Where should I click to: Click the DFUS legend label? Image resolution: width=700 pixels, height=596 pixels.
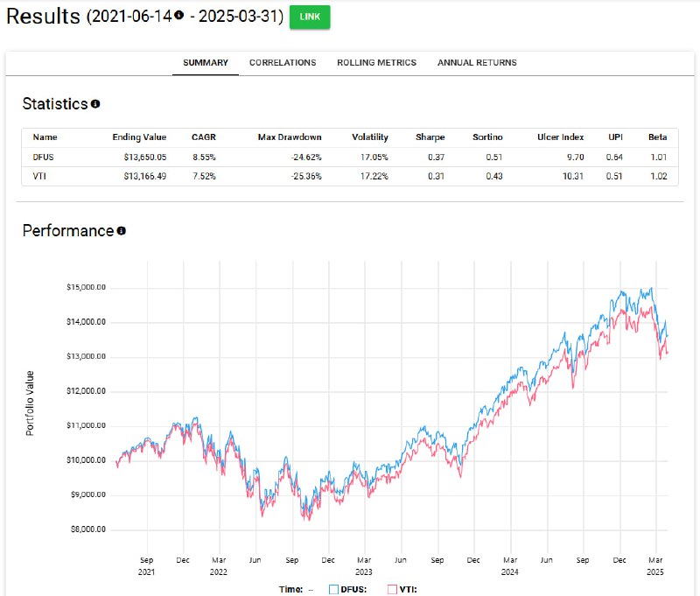click(353, 590)
